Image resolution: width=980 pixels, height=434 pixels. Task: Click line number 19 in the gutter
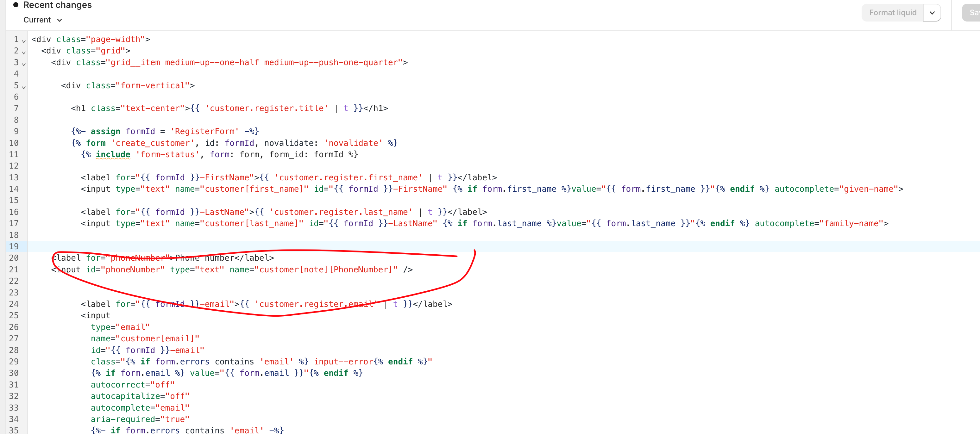(x=14, y=246)
